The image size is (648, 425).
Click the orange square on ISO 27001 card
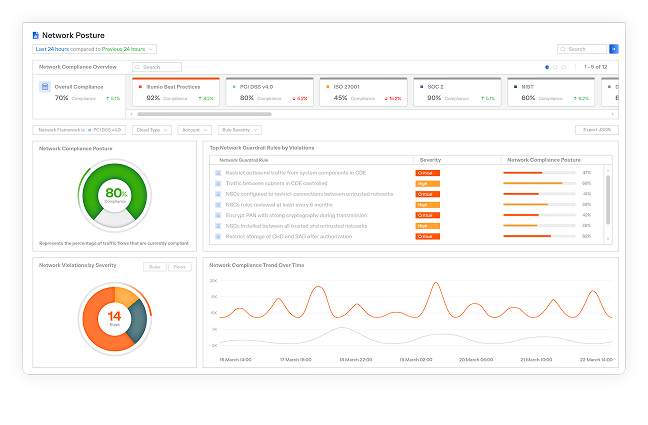point(328,87)
